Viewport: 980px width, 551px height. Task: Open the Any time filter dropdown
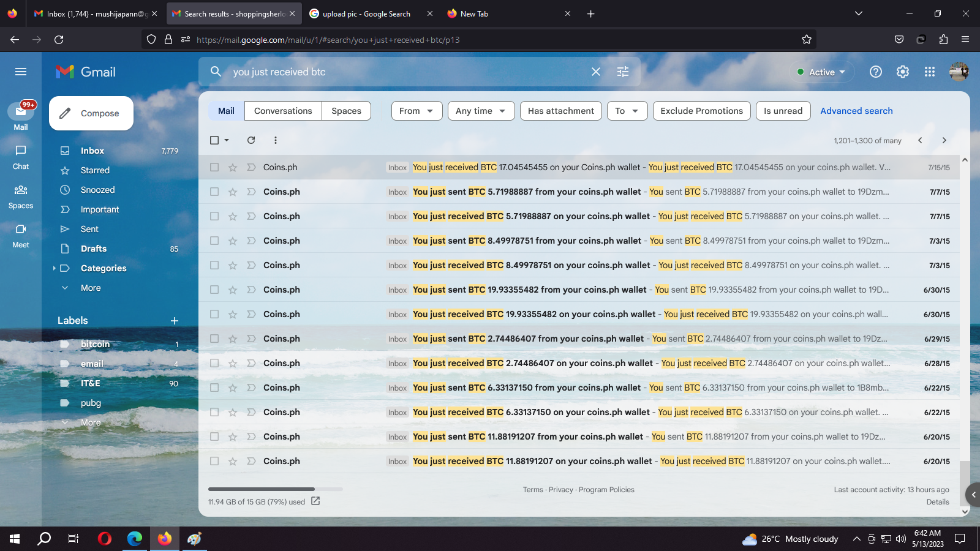(481, 111)
